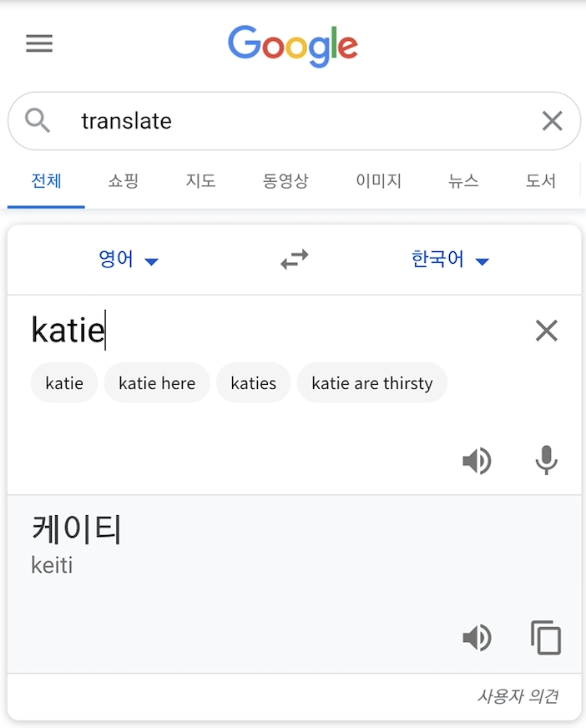
Task: Open the hamburger menu
Action: (39, 43)
